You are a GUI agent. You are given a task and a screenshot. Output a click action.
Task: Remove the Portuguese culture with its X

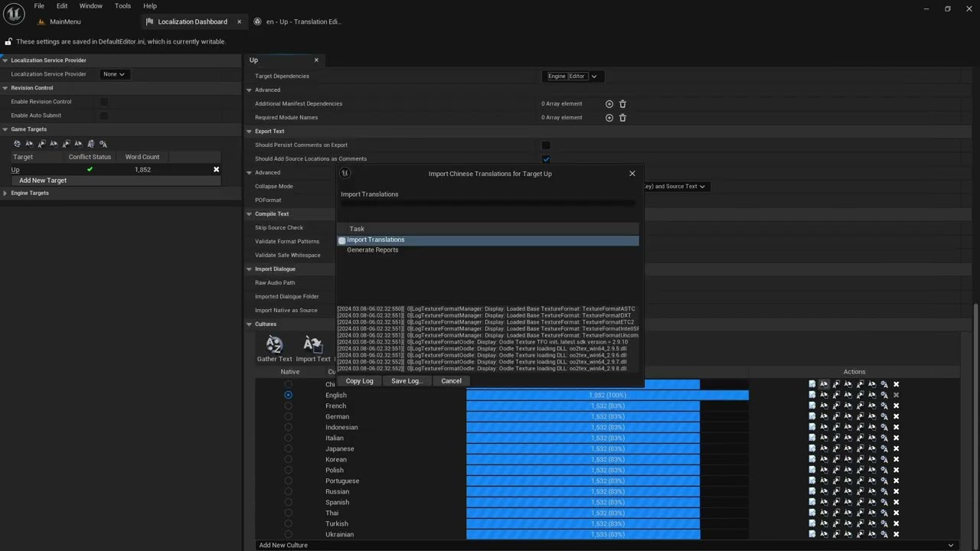click(x=897, y=481)
